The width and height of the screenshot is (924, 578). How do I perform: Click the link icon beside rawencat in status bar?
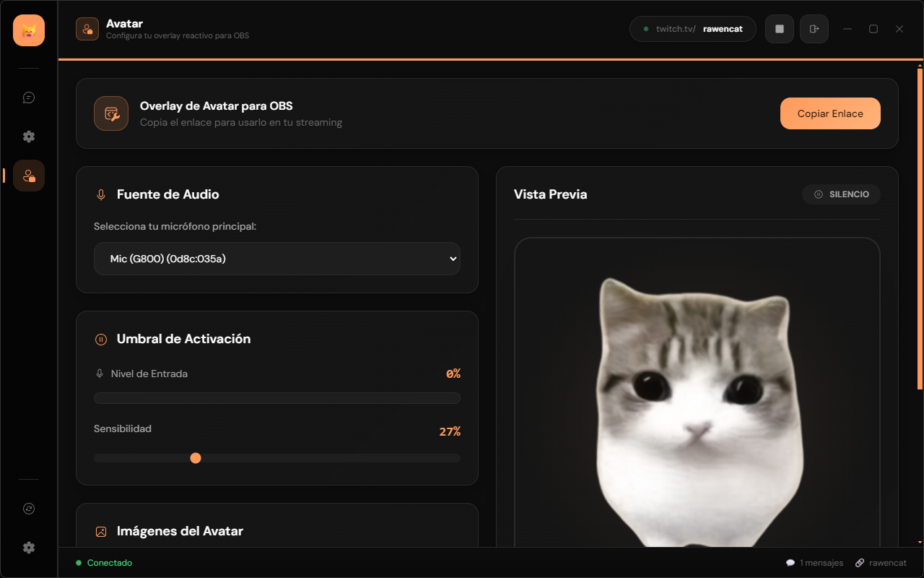click(860, 563)
